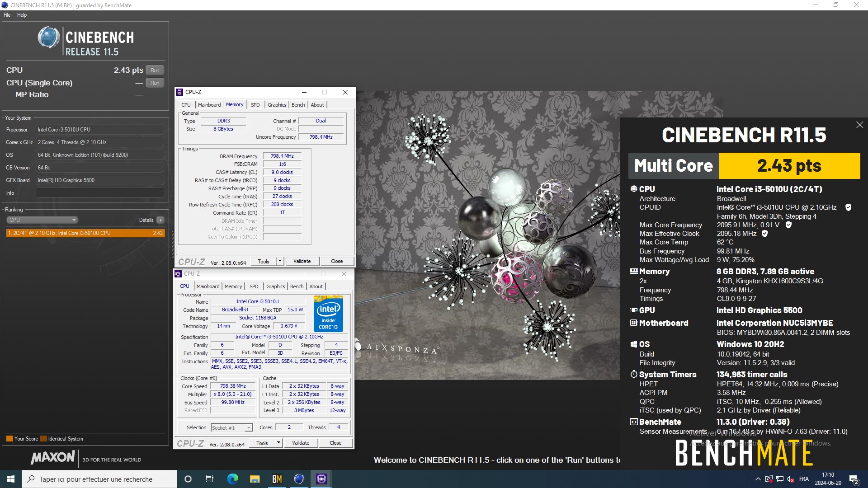Click the BenchMate Memory section icon
868x488 pixels.
634,272
